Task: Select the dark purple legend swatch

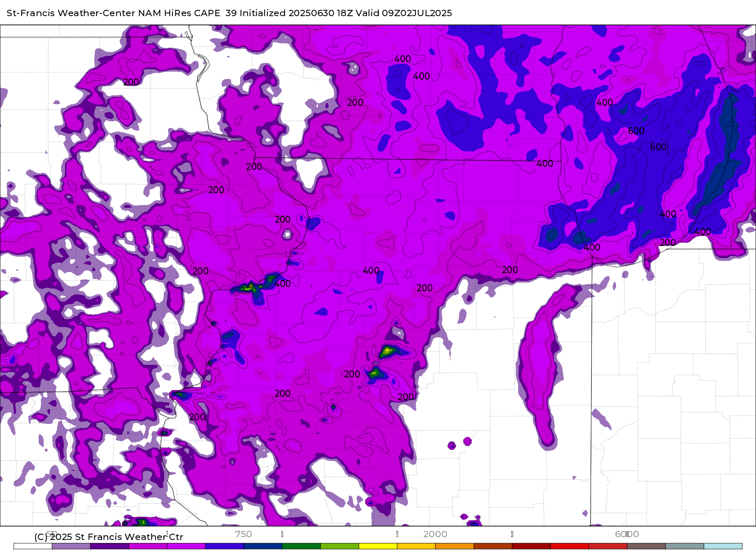Action: click(x=109, y=546)
